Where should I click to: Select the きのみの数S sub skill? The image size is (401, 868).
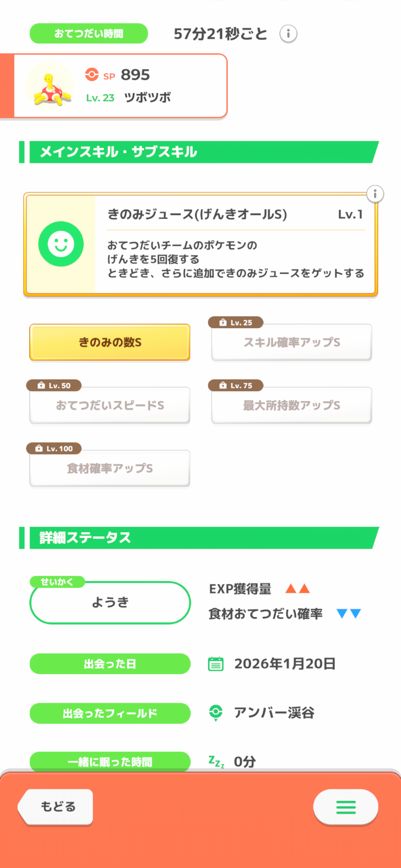click(x=110, y=342)
